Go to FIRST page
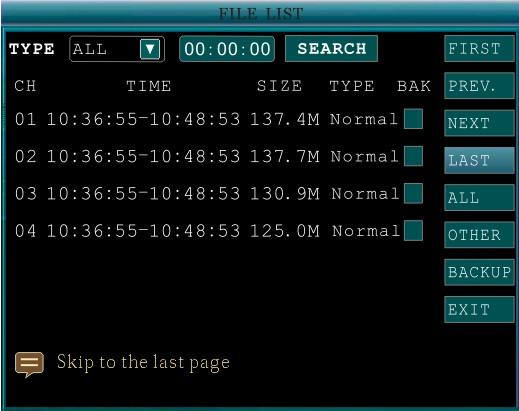Image resolution: width=519 pixels, height=411 pixels. click(479, 49)
